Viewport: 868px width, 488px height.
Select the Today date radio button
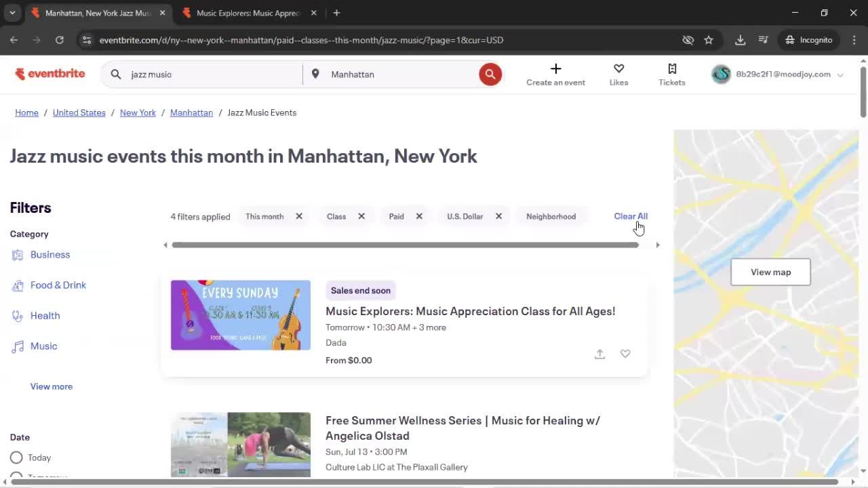point(16,457)
